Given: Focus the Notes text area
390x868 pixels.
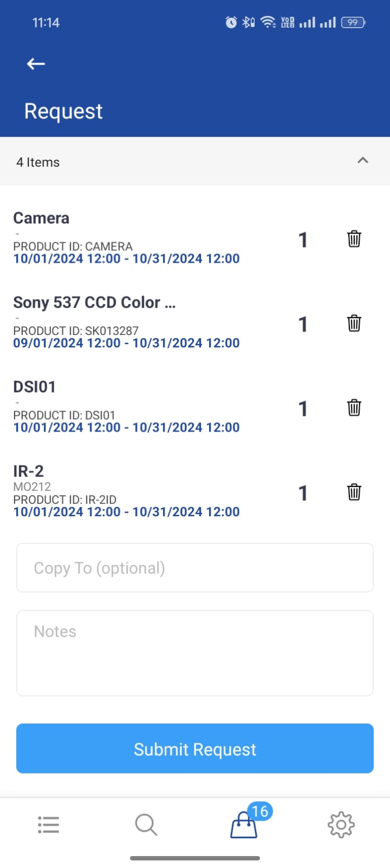Looking at the screenshot, I should [x=195, y=653].
